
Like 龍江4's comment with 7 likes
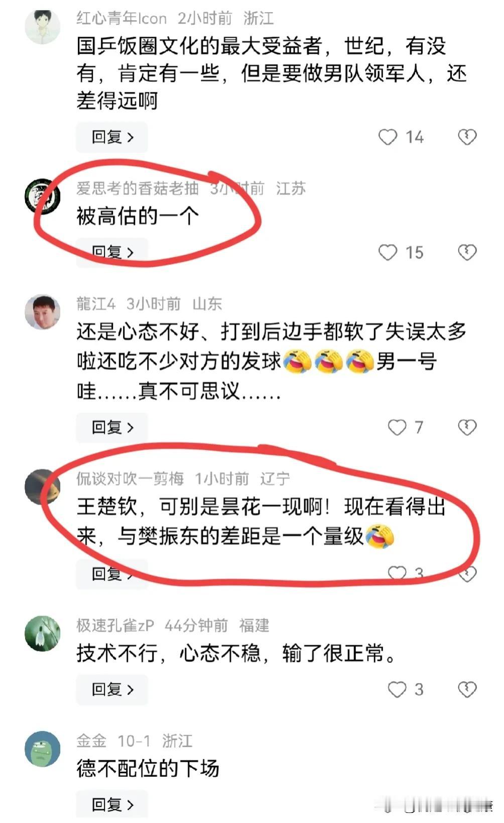[397, 427]
